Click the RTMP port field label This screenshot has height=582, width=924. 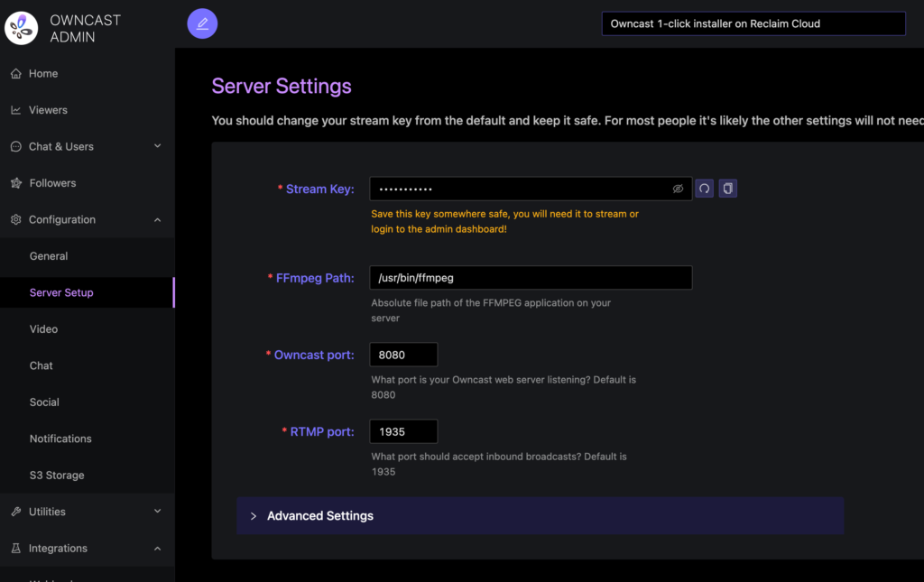pyautogui.click(x=322, y=432)
